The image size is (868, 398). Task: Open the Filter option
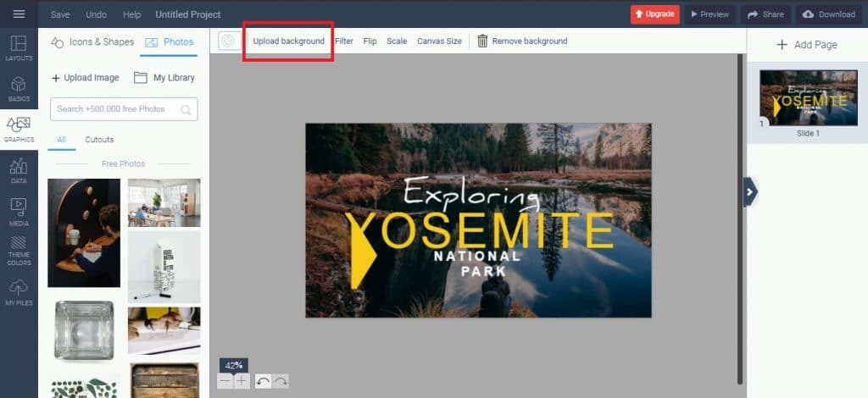(344, 41)
